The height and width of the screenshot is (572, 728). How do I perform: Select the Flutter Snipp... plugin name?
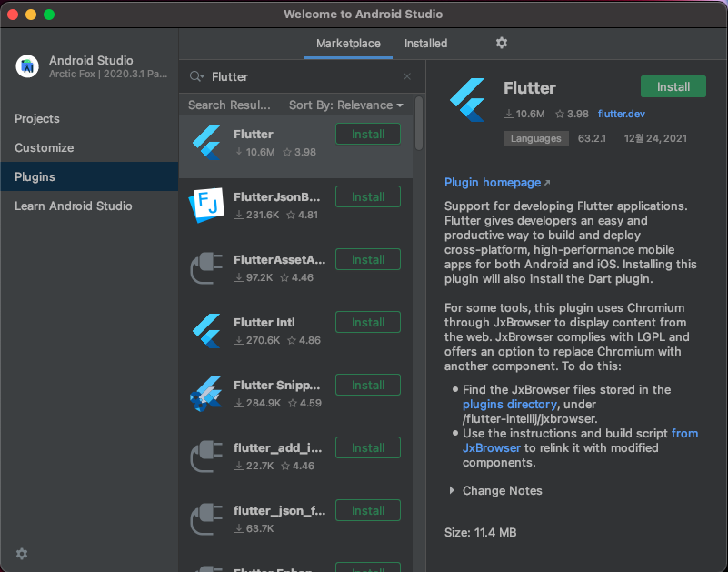[276, 386]
